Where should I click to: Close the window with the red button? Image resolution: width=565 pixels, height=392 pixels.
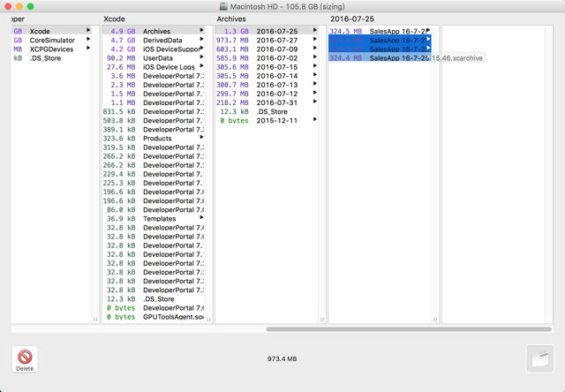coord(8,6)
